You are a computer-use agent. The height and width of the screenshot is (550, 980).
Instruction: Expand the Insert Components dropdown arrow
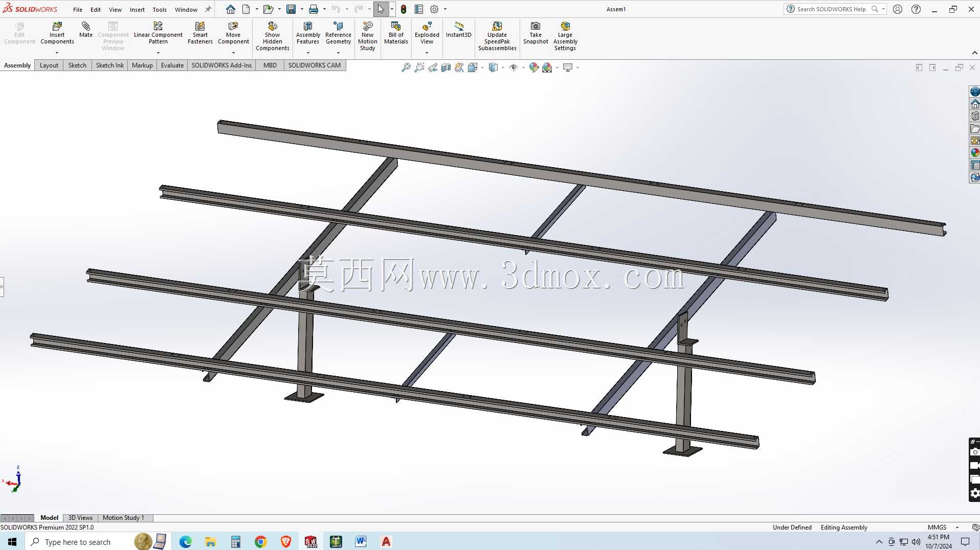click(57, 53)
